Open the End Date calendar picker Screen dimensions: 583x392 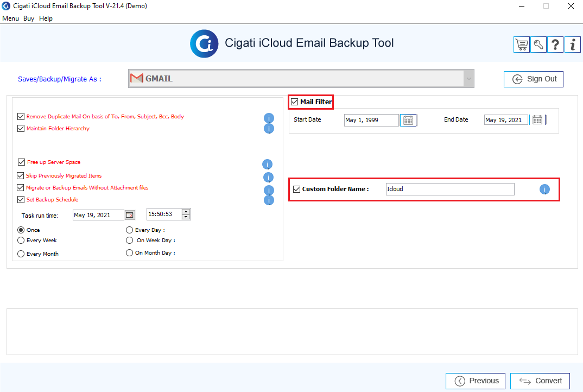click(x=537, y=120)
